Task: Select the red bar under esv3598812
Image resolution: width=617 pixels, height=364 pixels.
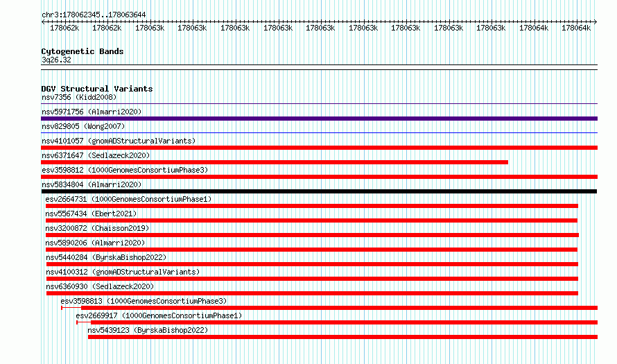Action: 319,177
